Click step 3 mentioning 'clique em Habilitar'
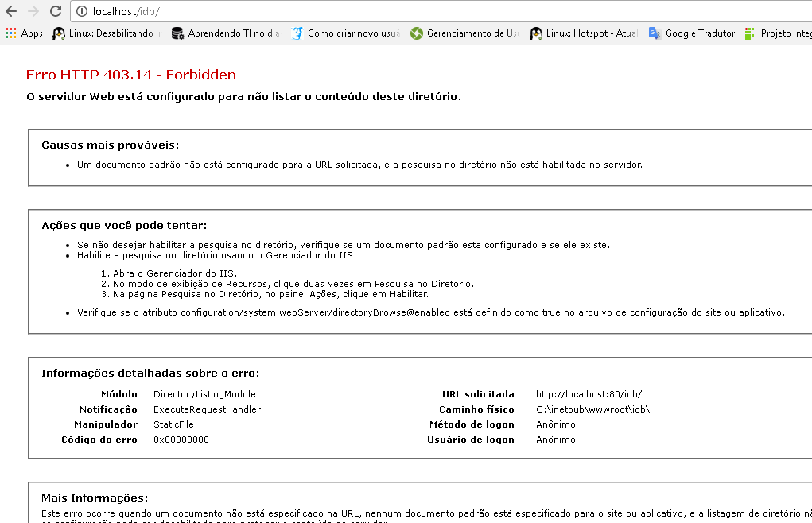This screenshot has width=812, height=523. point(265,294)
